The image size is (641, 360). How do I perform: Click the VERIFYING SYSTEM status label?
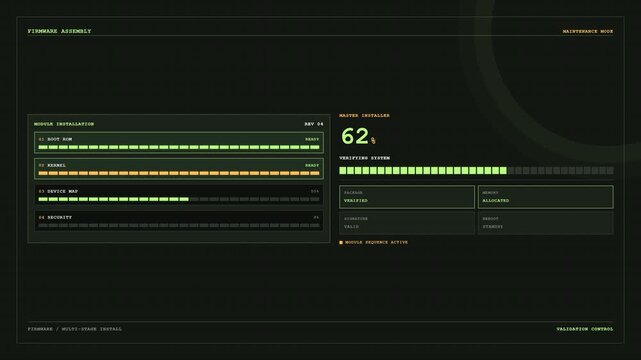click(364, 158)
